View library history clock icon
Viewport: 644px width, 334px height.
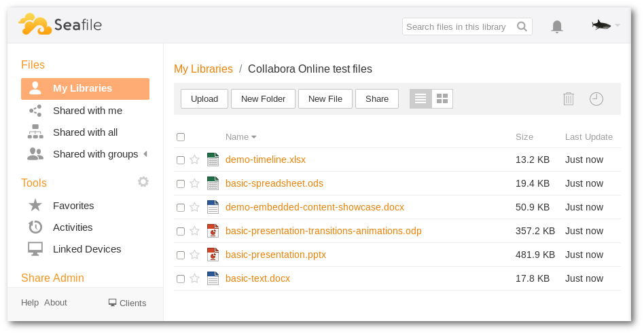coord(596,99)
